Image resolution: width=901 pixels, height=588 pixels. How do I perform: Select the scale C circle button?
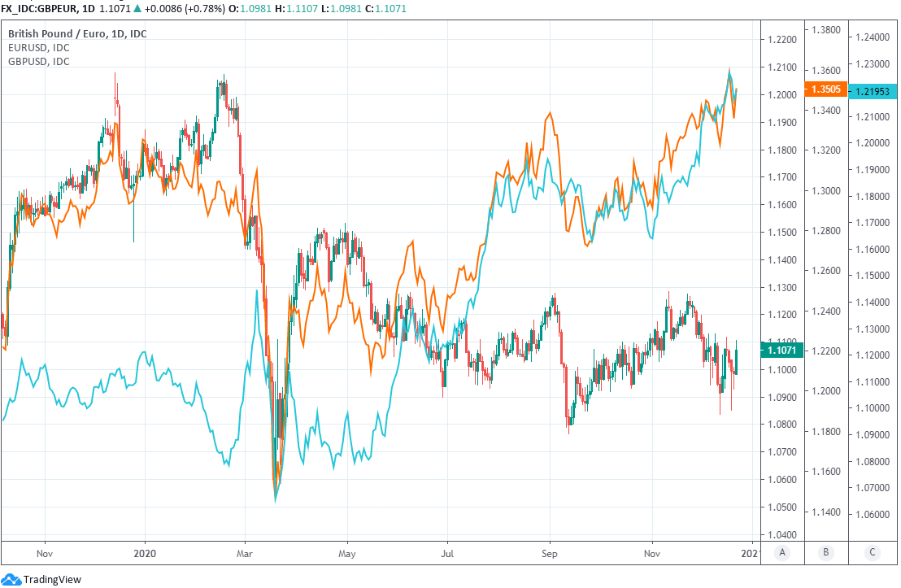pyautogui.click(x=872, y=552)
